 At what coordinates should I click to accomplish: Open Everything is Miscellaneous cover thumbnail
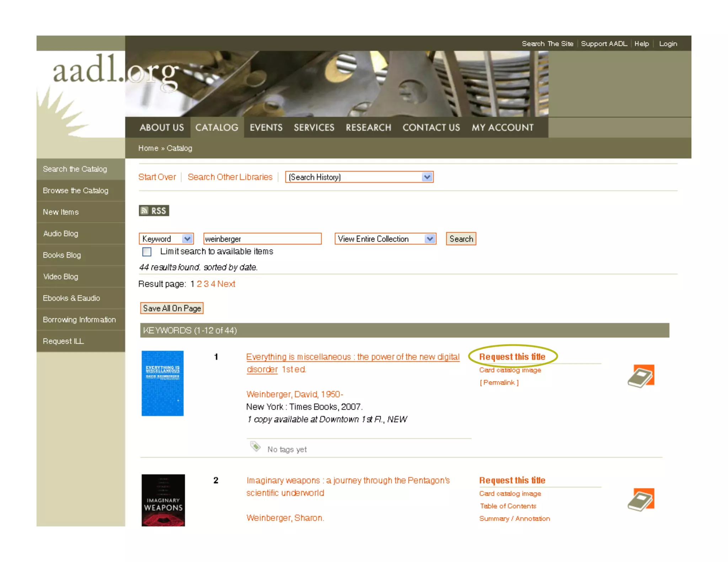tap(162, 383)
